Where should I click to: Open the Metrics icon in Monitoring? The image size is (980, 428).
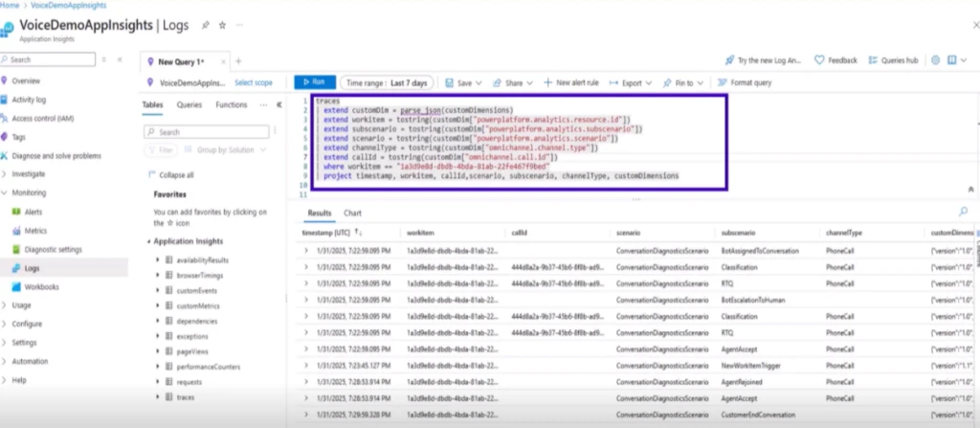click(15, 231)
